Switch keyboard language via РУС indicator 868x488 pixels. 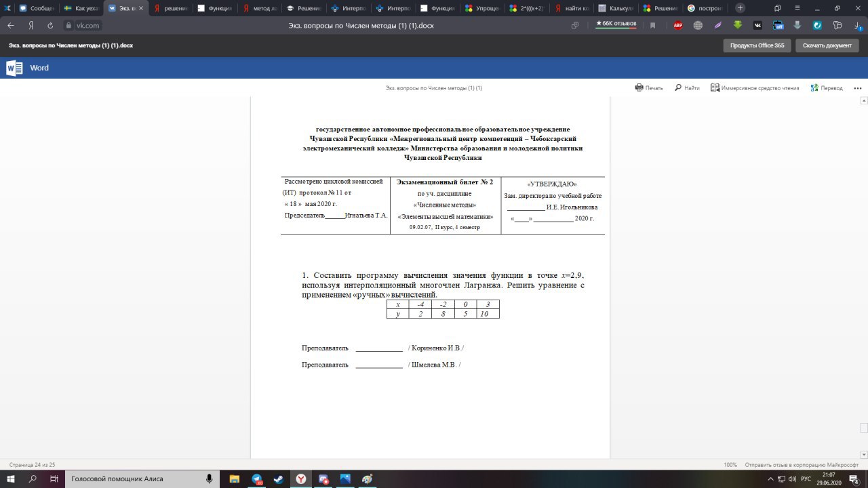[806, 479]
